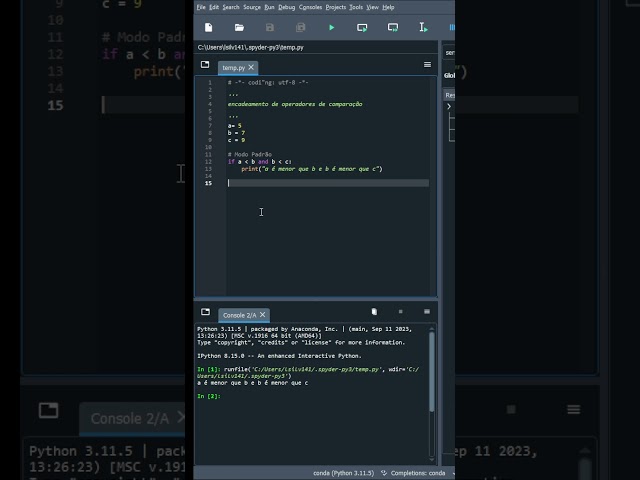Click Run selection or current line icon
This screenshot has height=480, width=640.
tap(423, 27)
